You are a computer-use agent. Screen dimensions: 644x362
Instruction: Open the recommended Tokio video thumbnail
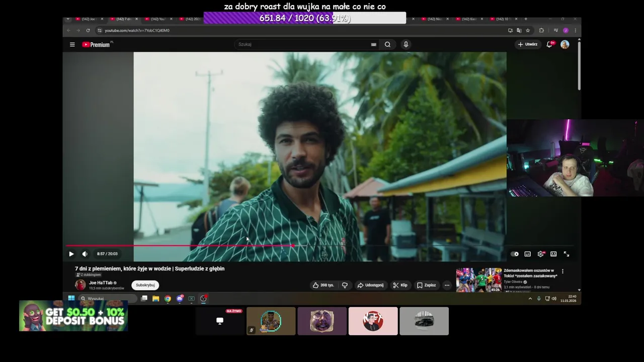click(x=479, y=280)
